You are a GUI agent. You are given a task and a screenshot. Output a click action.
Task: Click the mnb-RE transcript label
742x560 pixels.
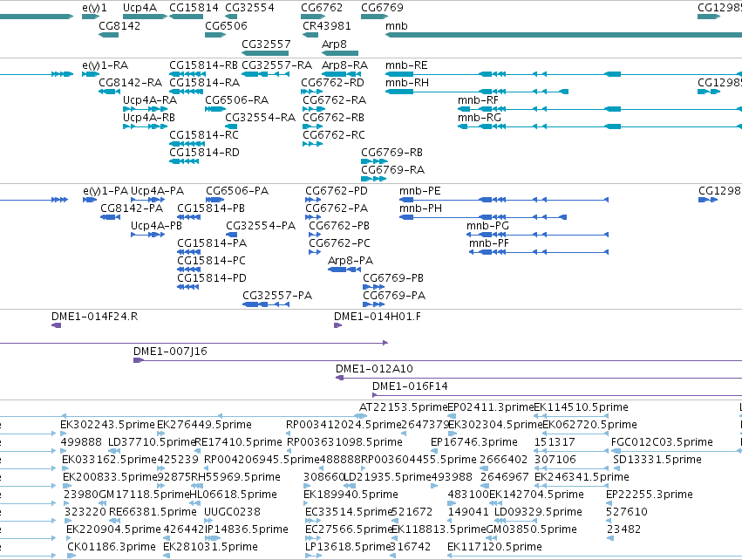click(x=406, y=65)
